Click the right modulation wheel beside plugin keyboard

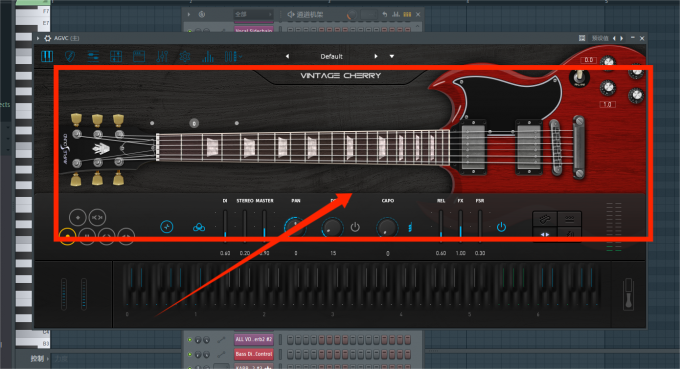pos(84,294)
